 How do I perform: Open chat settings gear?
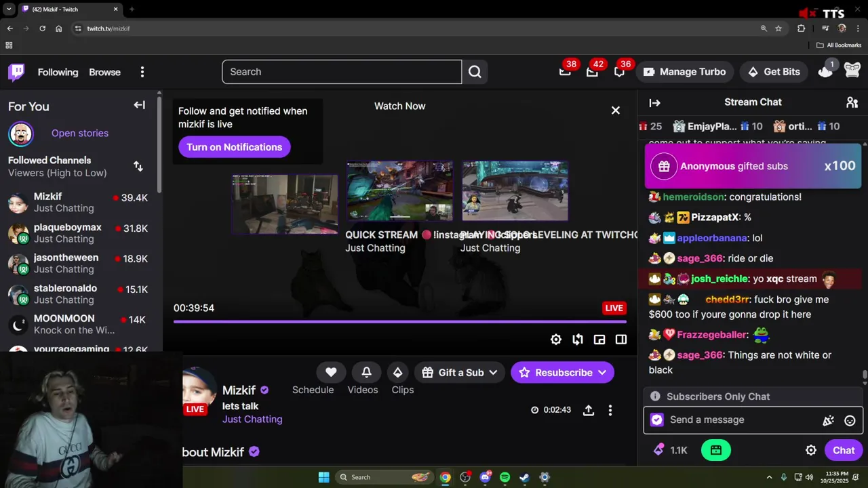pyautogui.click(x=811, y=450)
